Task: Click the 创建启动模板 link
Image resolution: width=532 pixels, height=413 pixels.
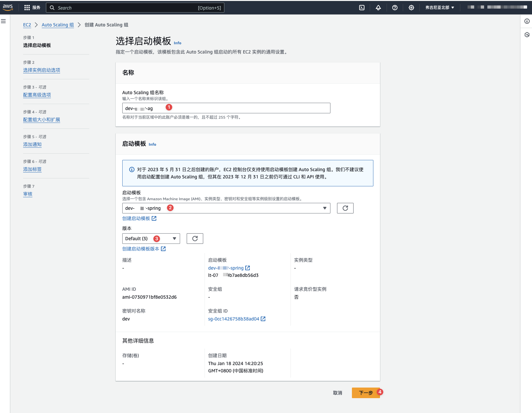Action: tap(136, 218)
